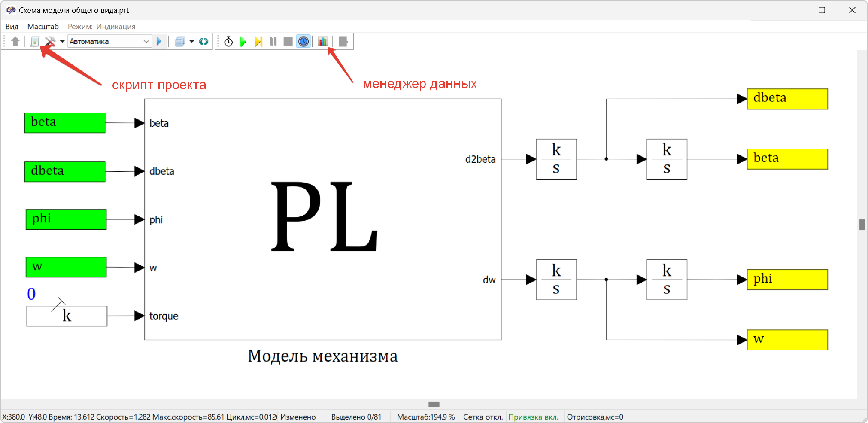Click Отрисовка,мс=0 in status bar
The image size is (868, 423).
click(x=595, y=417)
